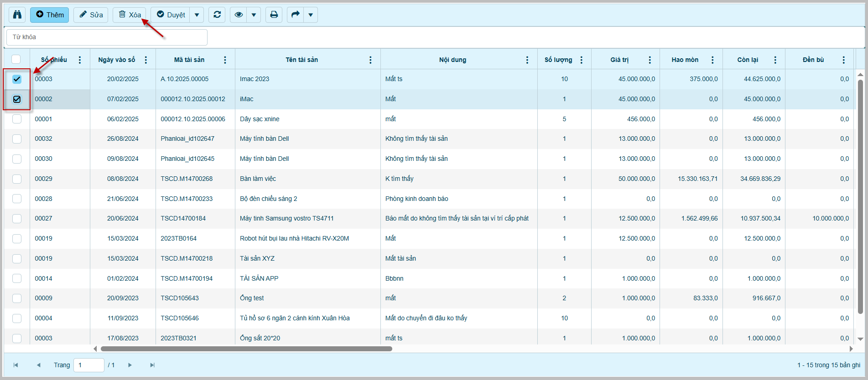The height and width of the screenshot is (380, 868).
Task: Open column menu for Tên tài sản
Action: point(370,60)
